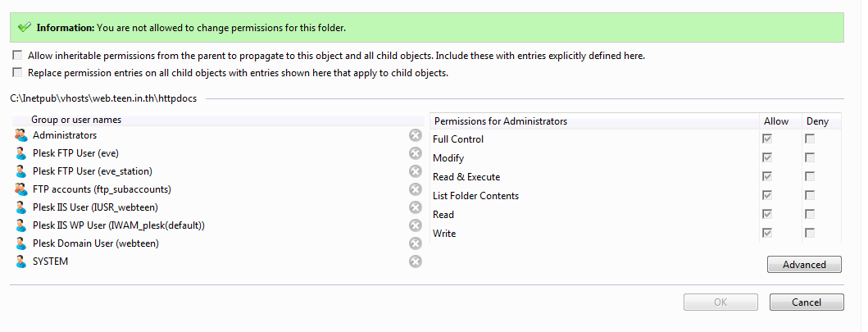Viewport: 868px width, 332px height.
Task: Click remove icon next to Plesk Domain User (webteen)
Action: tap(416, 243)
